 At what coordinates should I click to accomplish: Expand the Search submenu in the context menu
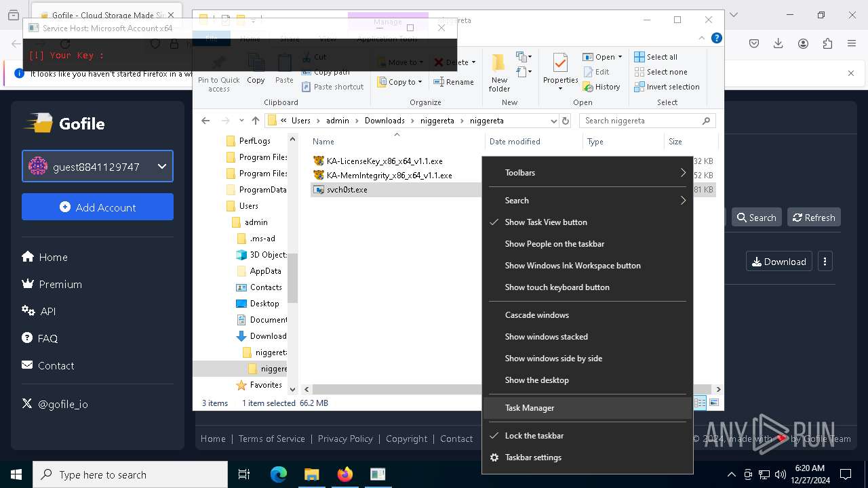pos(587,201)
